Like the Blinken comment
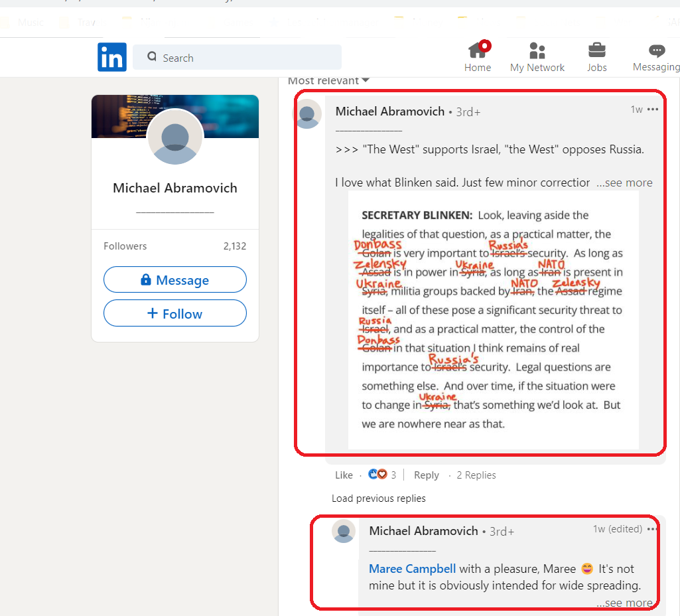The height and width of the screenshot is (616, 680). (344, 475)
